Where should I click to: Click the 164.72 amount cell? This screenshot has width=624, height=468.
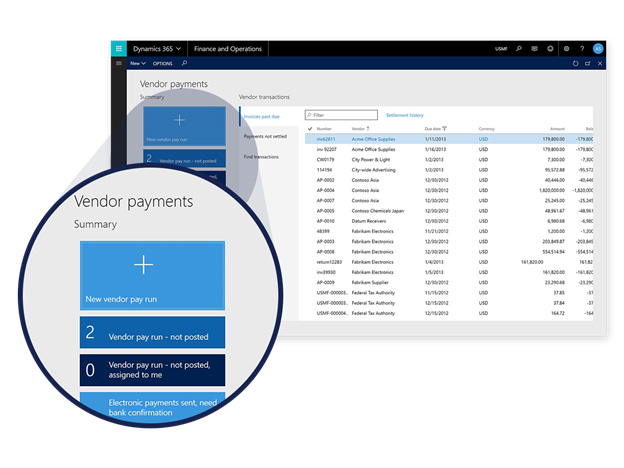[558, 313]
